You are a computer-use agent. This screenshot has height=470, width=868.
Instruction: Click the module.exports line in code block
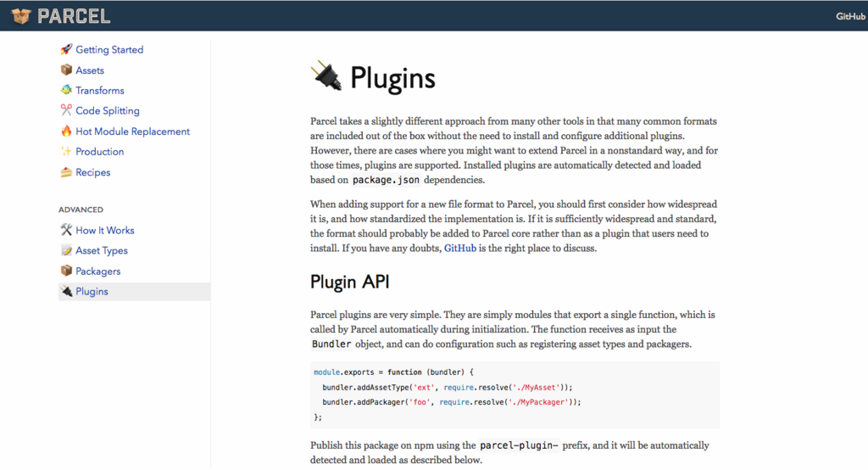pyautogui.click(x=393, y=372)
